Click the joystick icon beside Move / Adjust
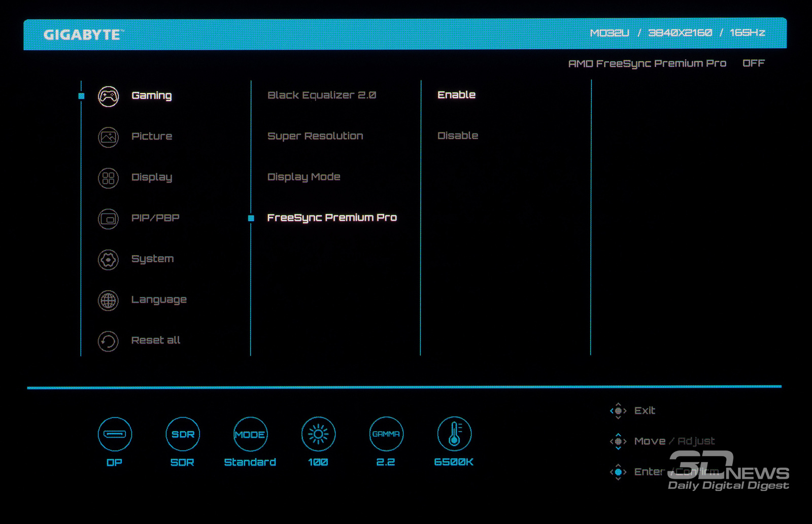Image resolution: width=812 pixels, height=524 pixels. [x=618, y=441]
